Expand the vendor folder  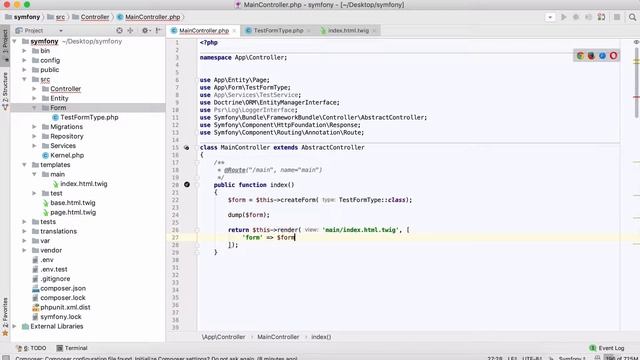(x=24, y=250)
